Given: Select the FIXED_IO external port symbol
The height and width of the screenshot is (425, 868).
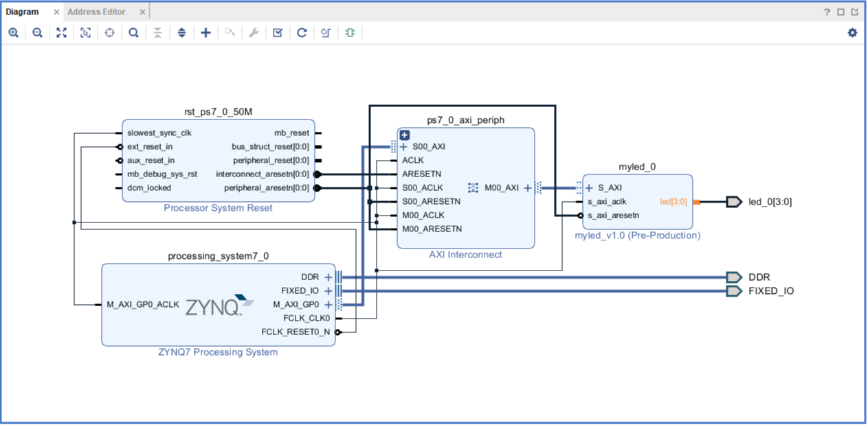Looking at the screenshot, I should tap(734, 291).
